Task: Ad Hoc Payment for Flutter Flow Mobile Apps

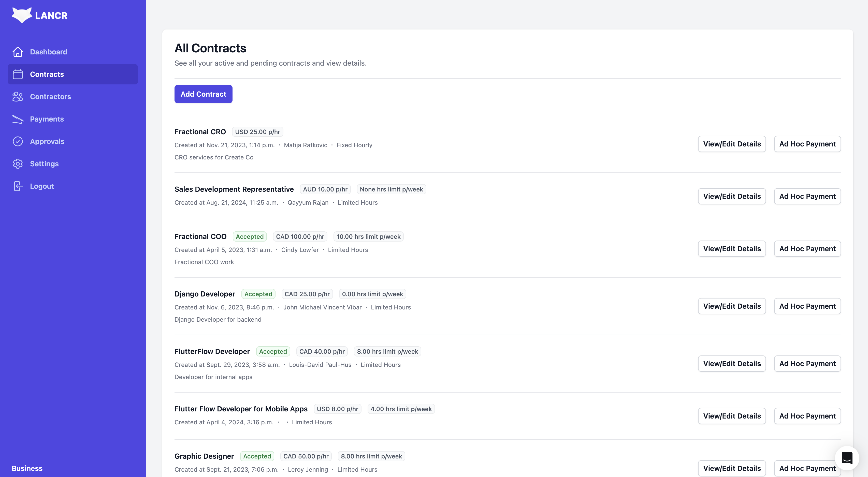Action: tap(807, 416)
